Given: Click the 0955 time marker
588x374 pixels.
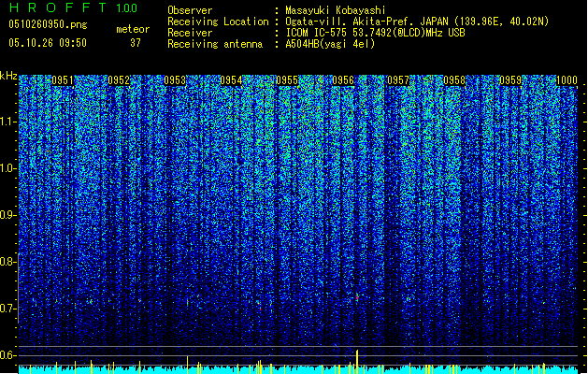Looking at the screenshot, I should (287, 80).
